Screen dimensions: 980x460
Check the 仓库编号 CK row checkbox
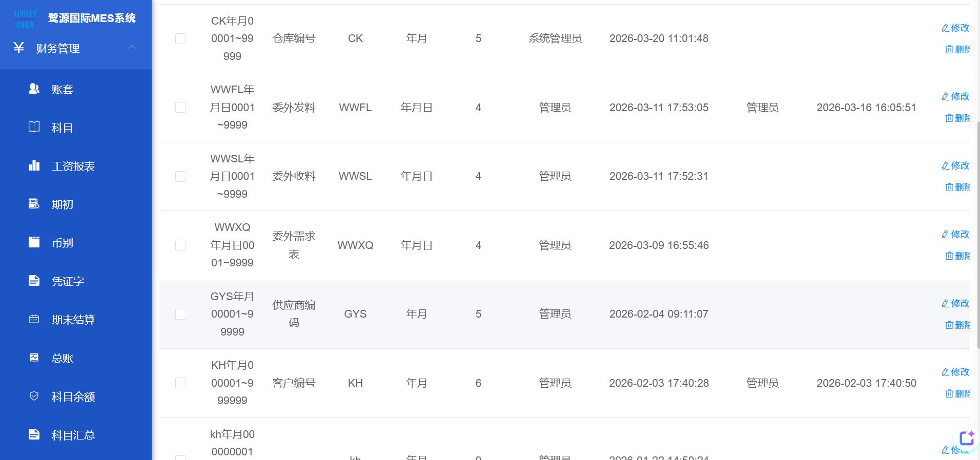point(180,38)
